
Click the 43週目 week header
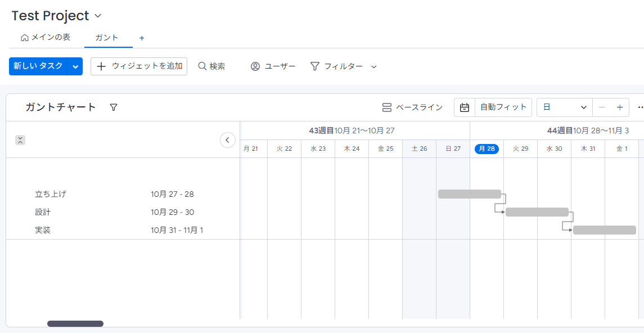point(352,130)
